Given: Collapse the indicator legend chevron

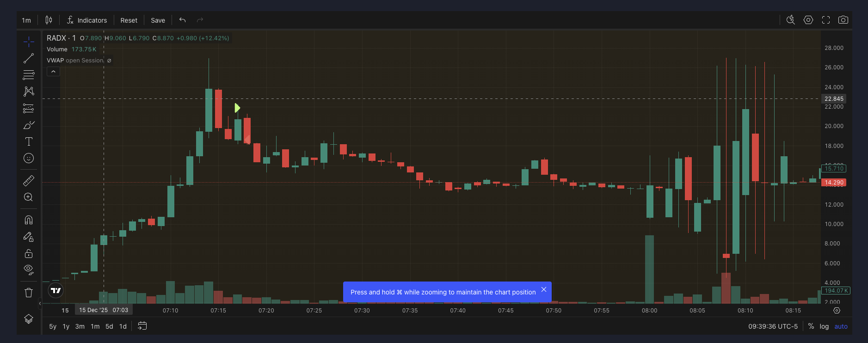Looking at the screenshot, I should pos(53,72).
